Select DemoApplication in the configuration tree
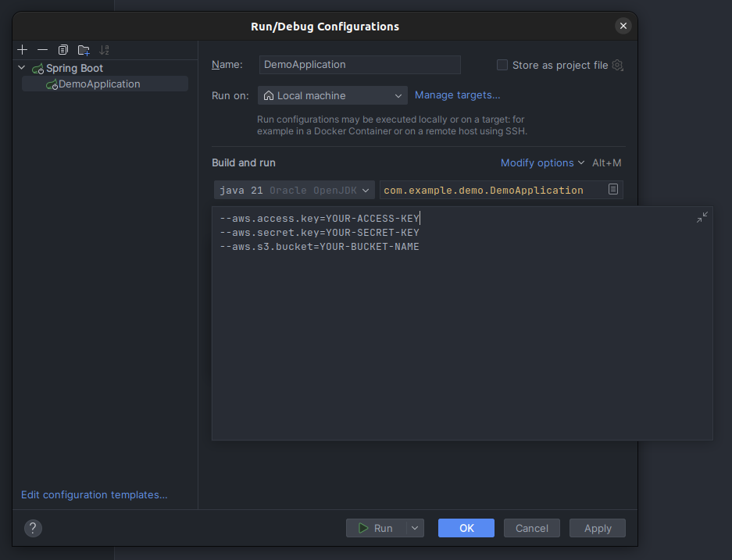Viewport: 732px width, 560px height. pyautogui.click(x=105, y=84)
